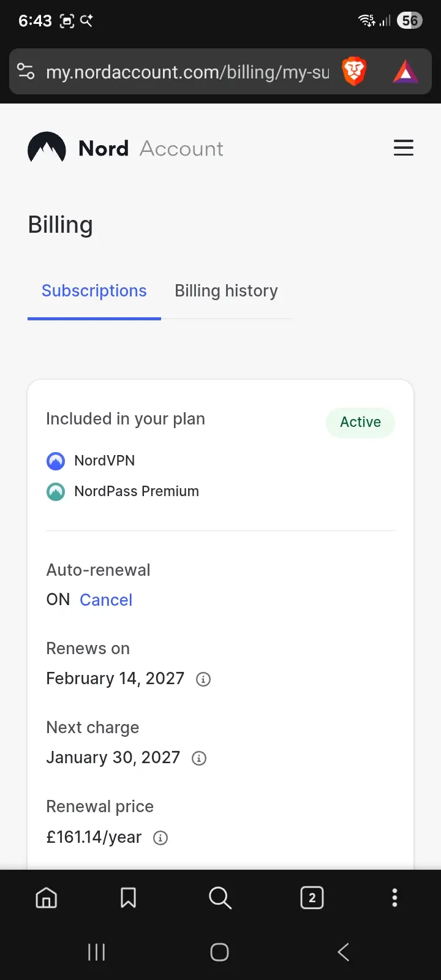This screenshot has width=441, height=980.
Task: Open the tab switcher showing 2 tabs
Action: (312, 898)
